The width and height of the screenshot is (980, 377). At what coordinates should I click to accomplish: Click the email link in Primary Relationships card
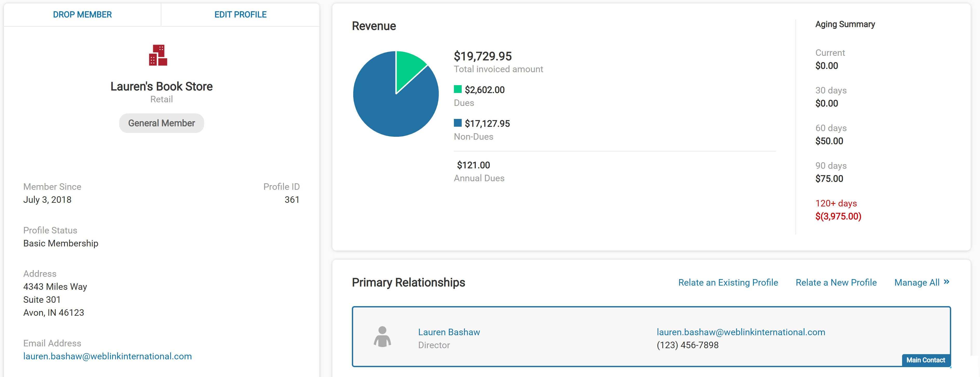[x=741, y=332]
